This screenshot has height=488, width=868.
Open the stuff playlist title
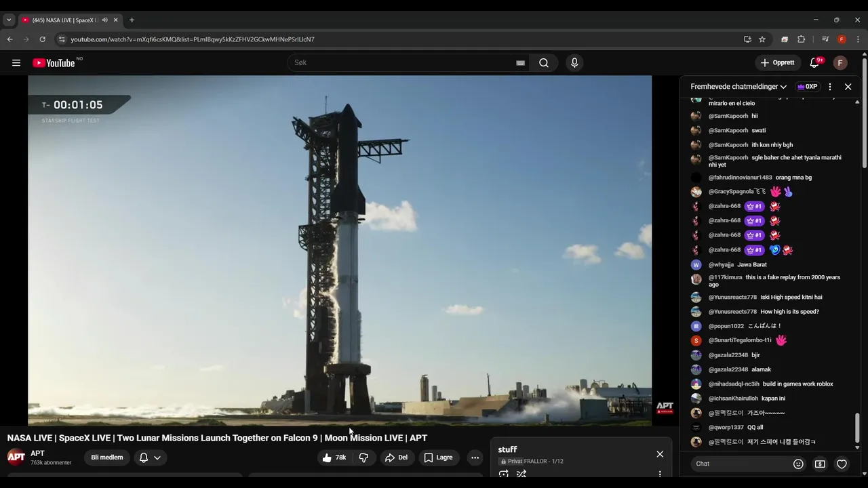pos(507,449)
